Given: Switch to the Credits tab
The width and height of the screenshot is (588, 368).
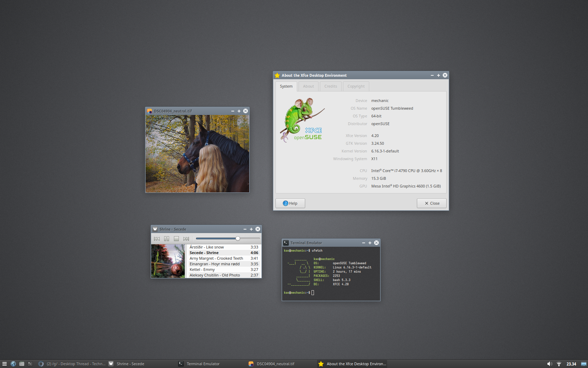Looking at the screenshot, I should coord(331,86).
